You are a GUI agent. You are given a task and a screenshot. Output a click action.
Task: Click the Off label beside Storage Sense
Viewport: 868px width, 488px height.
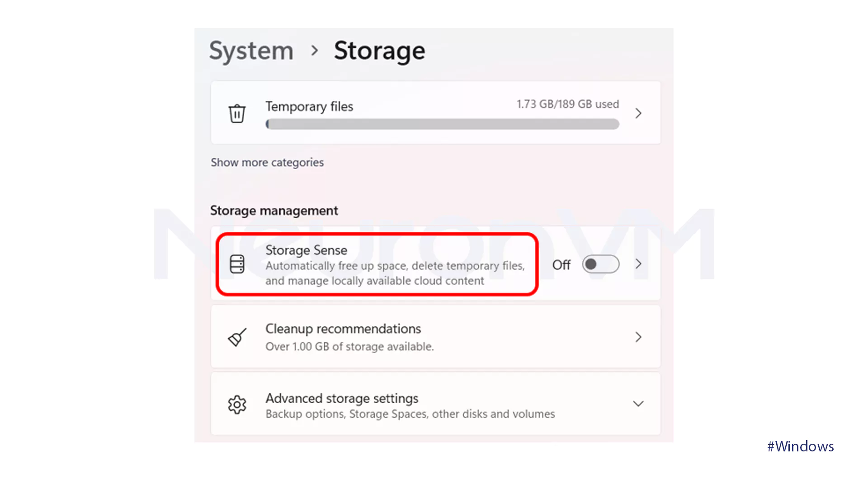point(561,265)
